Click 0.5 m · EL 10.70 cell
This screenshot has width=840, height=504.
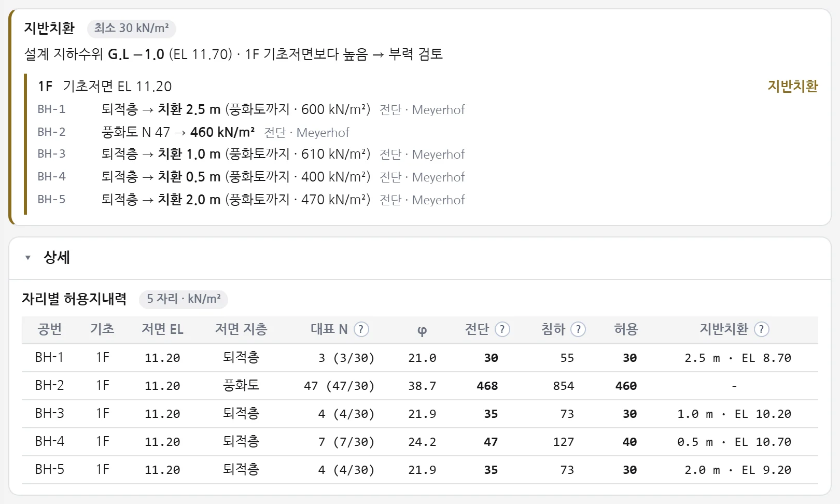(734, 442)
